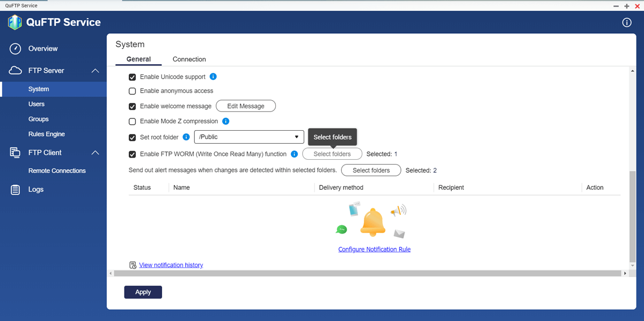This screenshot has height=321, width=644.
Task: Show info about Unicode support
Action: 213,77
